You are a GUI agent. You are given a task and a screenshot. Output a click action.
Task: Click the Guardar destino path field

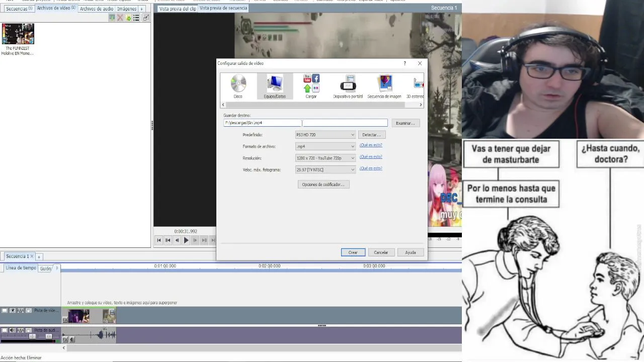coord(306,123)
